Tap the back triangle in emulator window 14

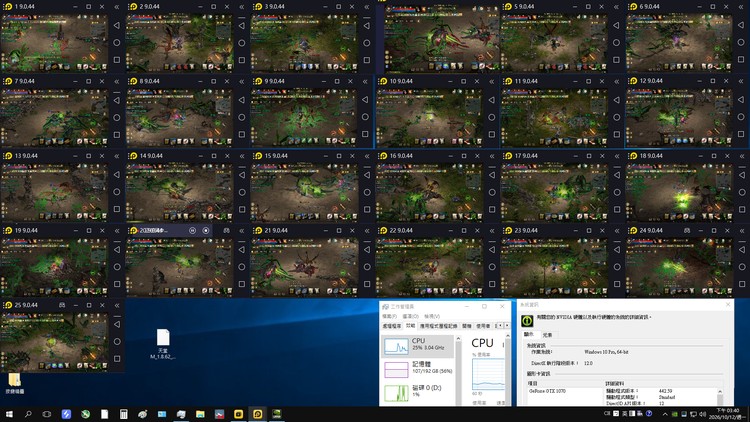pos(242,175)
